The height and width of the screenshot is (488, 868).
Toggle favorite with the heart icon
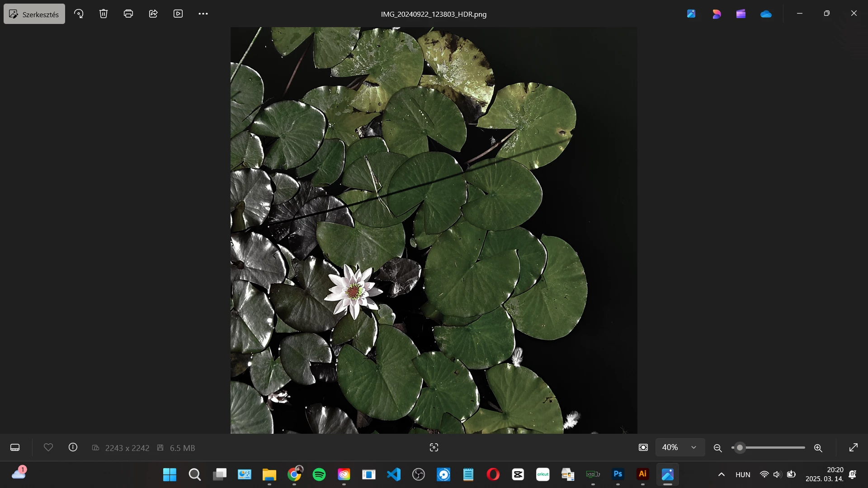tap(48, 447)
